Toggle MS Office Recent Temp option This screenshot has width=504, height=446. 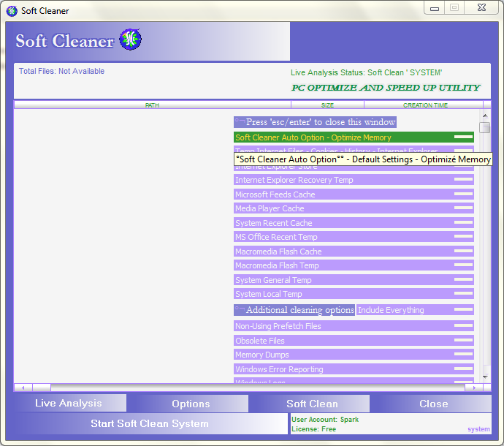[354, 237]
